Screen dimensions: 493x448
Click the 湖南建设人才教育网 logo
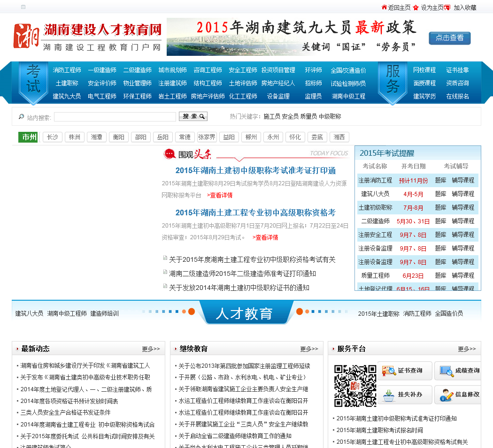(87, 37)
